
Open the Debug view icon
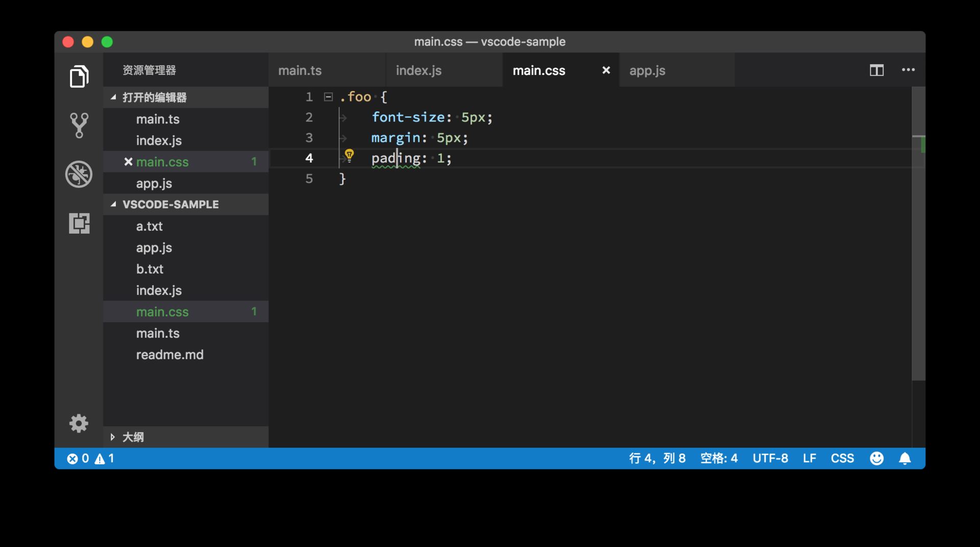pos(79,174)
